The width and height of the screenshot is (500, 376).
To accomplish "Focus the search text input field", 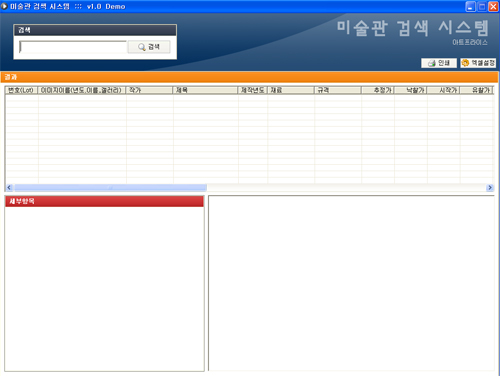I will click(73, 47).
